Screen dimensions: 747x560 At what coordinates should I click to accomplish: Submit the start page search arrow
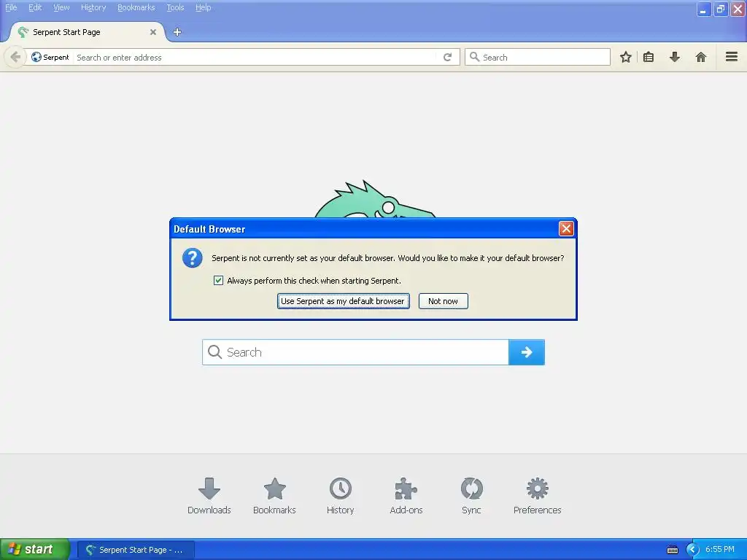pos(527,352)
